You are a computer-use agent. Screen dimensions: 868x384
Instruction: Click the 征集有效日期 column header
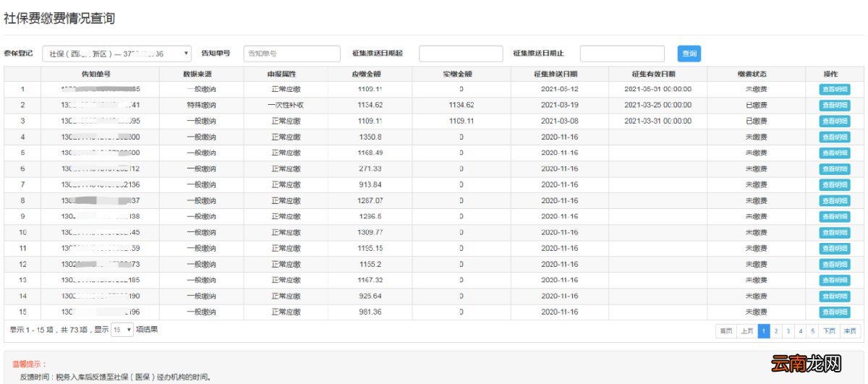point(658,74)
